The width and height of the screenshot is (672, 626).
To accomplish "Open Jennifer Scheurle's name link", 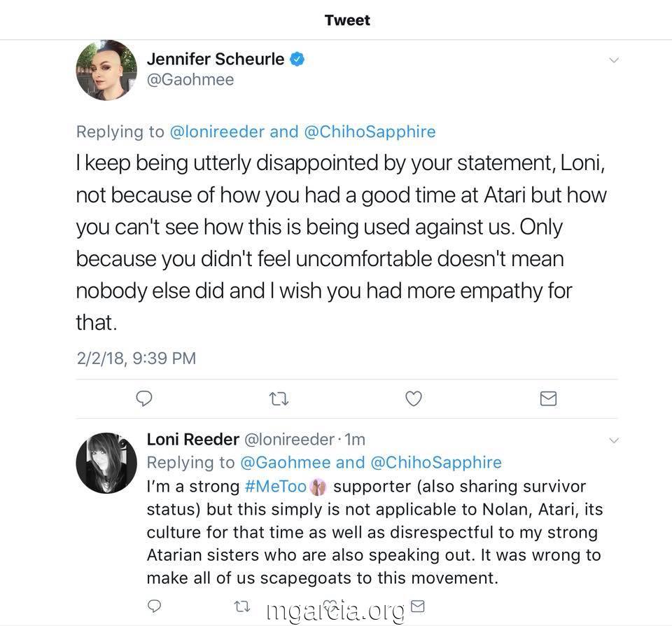I will (216, 60).
